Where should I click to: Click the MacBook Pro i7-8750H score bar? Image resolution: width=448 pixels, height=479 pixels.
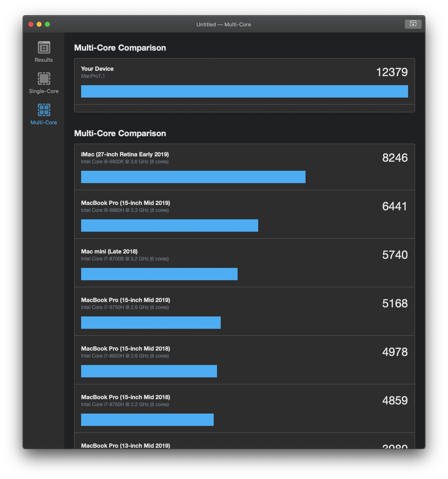coord(147,420)
